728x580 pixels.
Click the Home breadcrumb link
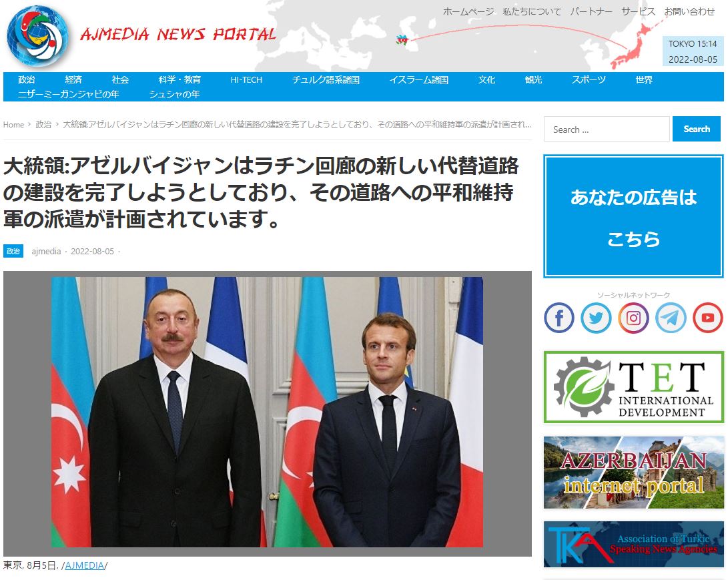[x=13, y=124]
